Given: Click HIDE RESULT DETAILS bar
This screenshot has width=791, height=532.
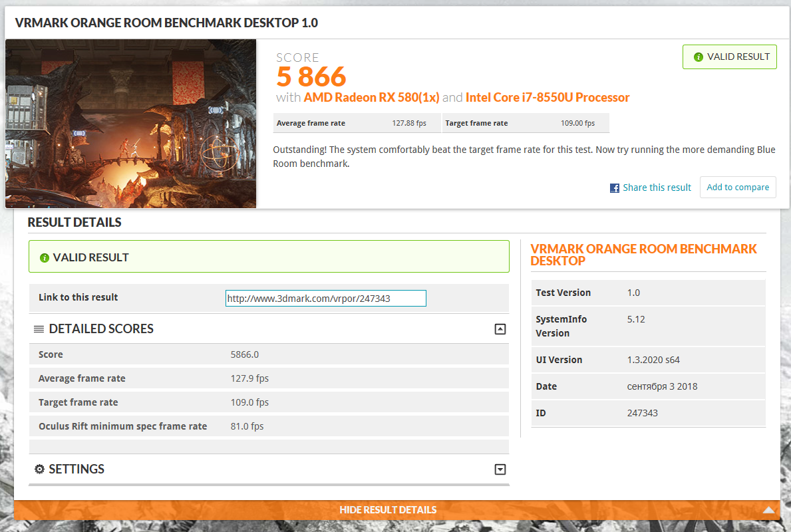Looking at the screenshot, I should [397, 510].
